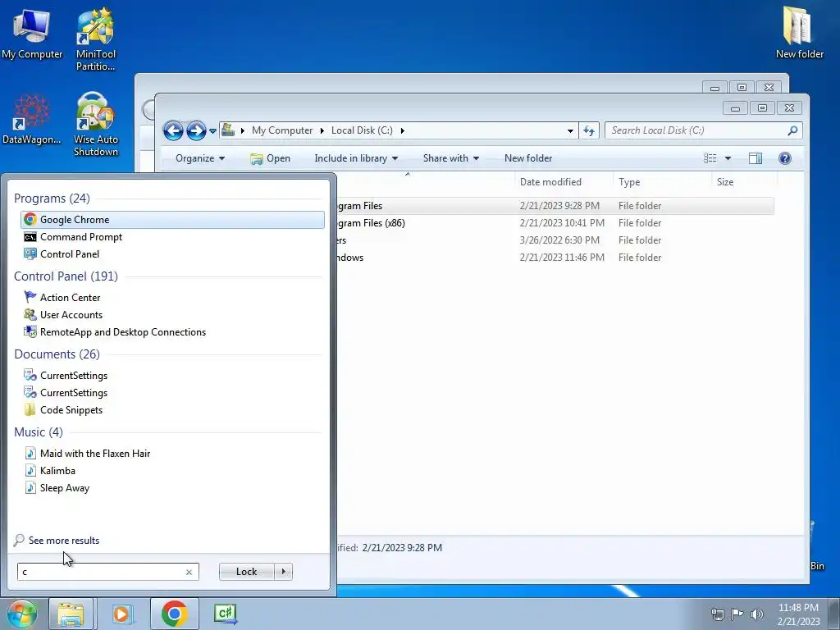Expand the Include in library dropdown
Screen dimensions: 840x630
point(356,158)
